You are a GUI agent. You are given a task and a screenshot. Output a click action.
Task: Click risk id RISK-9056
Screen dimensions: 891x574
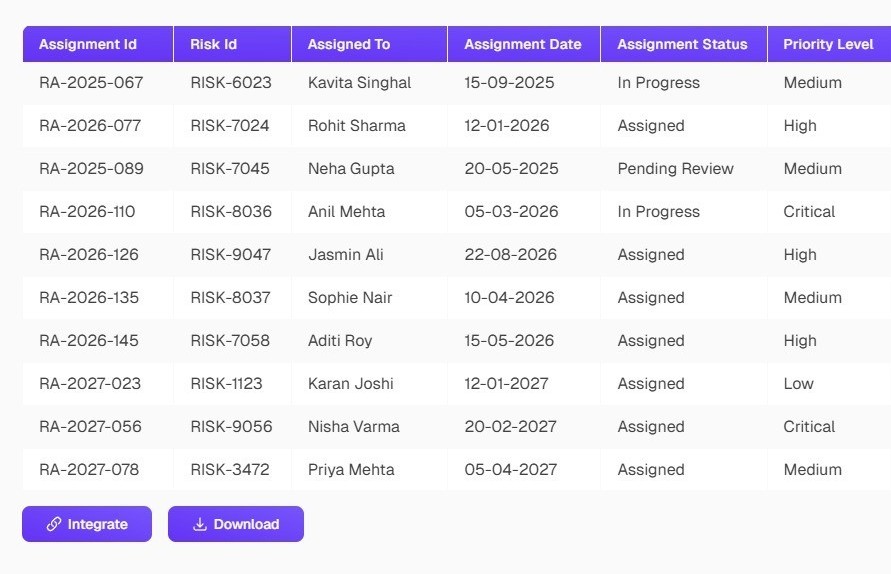[x=231, y=427]
